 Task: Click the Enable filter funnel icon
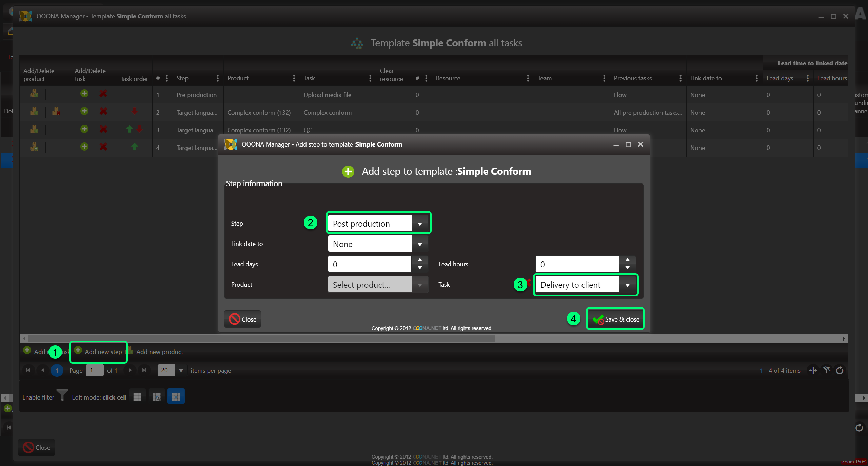point(62,395)
